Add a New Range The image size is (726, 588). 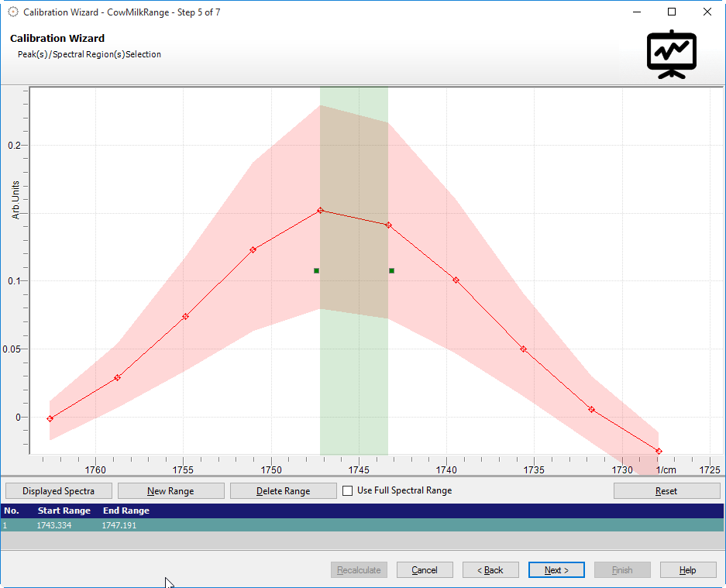pyautogui.click(x=170, y=491)
